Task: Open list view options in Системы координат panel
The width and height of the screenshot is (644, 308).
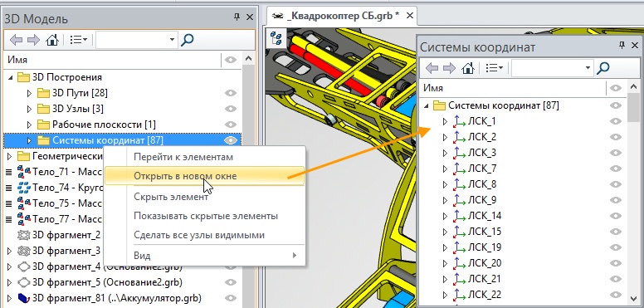Action: (495, 68)
